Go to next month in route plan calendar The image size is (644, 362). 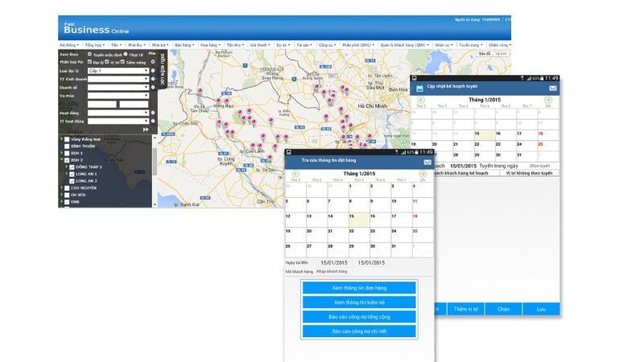pos(548,100)
